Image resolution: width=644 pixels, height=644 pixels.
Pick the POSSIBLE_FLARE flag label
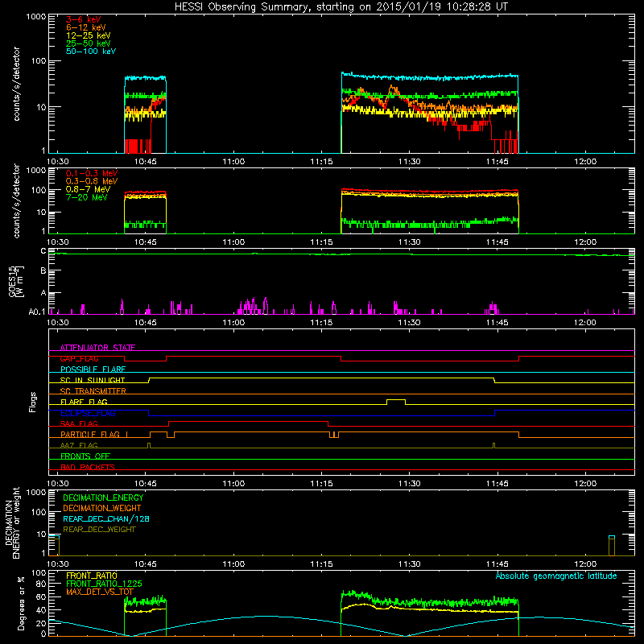coord(93,369)
